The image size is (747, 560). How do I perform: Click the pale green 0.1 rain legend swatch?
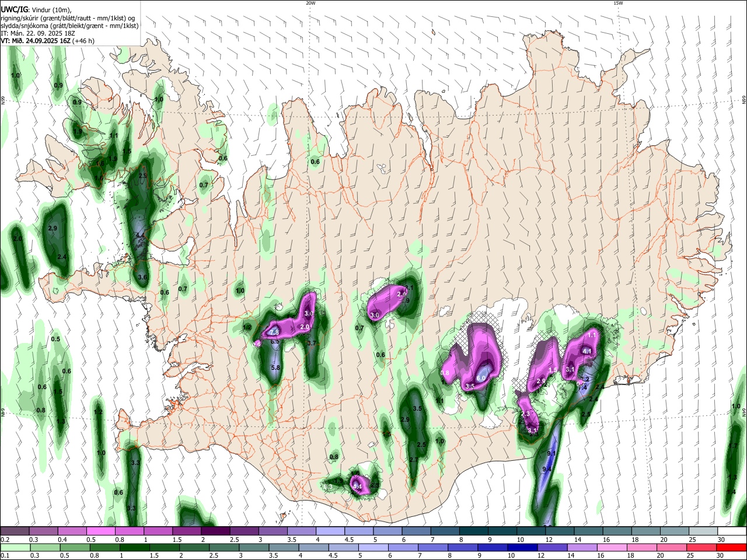pos(16,548)
